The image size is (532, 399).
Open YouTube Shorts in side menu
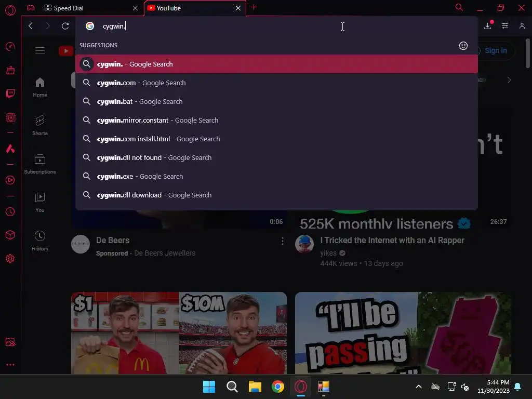(x=40, y=126)
